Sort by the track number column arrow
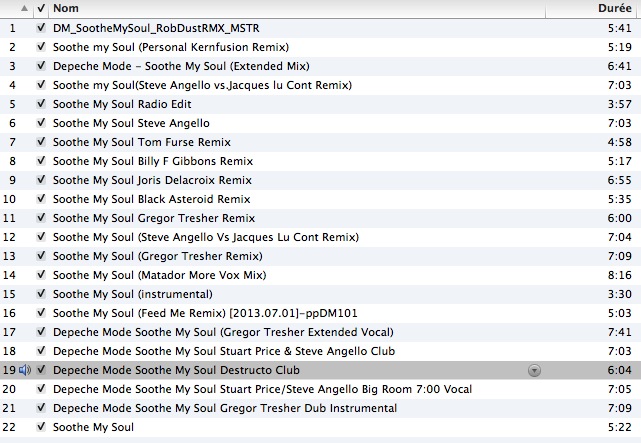641x443 pixels. click(x=25, y=8)
